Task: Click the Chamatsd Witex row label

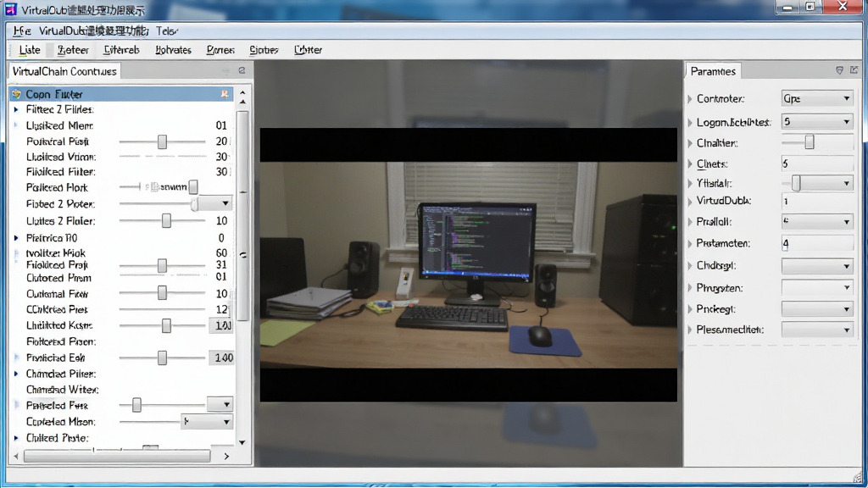Action: [x=62, y=390]
